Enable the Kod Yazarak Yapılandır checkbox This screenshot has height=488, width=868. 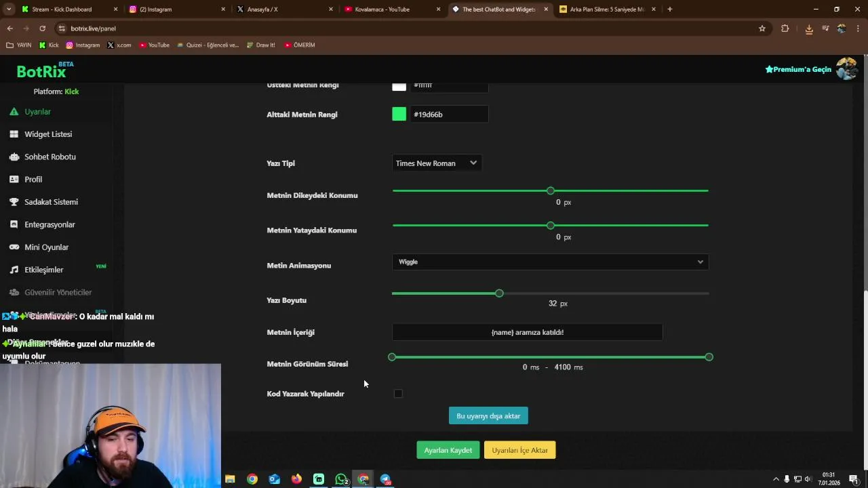[x=398, y=394]
